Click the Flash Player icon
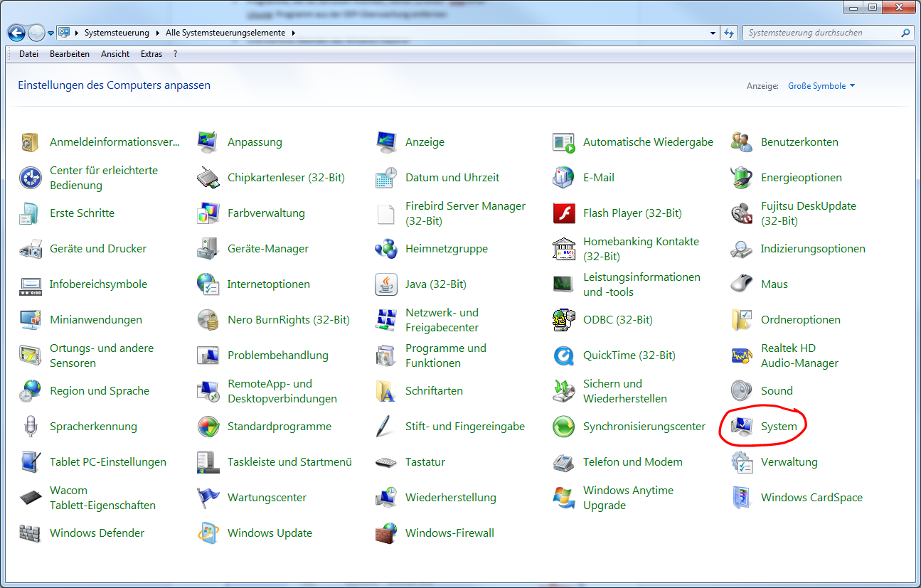This screenshot has height=588, width=921. click(564, 213)
